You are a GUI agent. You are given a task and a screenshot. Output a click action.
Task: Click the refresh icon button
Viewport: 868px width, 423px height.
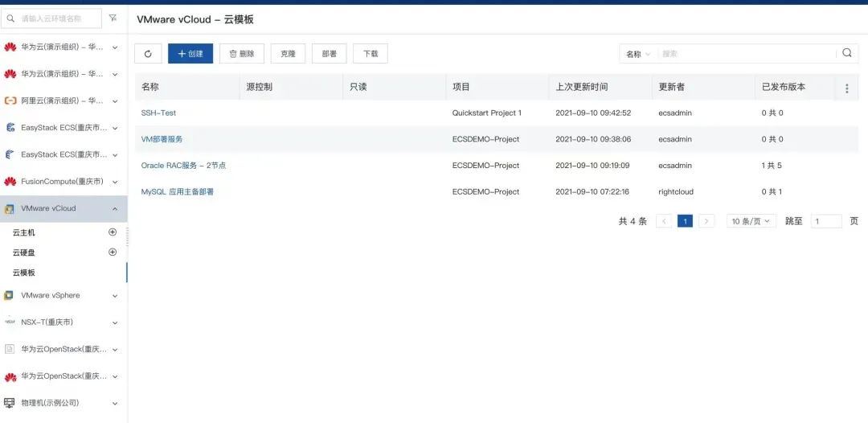[x=148, y=54]
